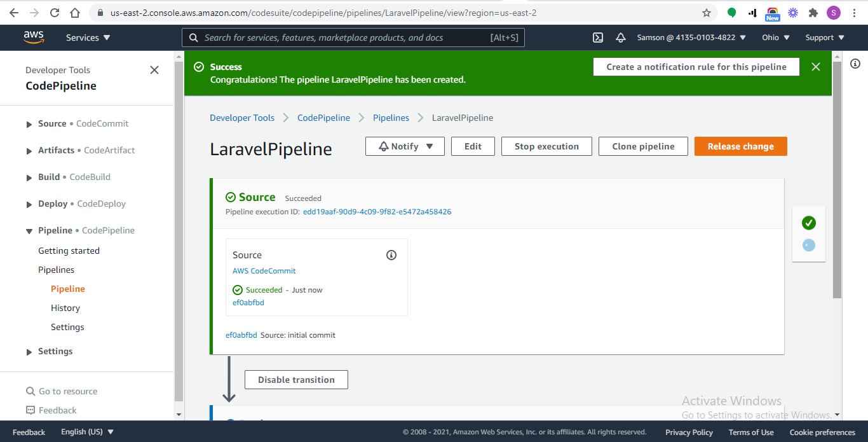This screenshot has width=868, height=442.
Task: Open History in the sidebar
Action: pos(65,308)
